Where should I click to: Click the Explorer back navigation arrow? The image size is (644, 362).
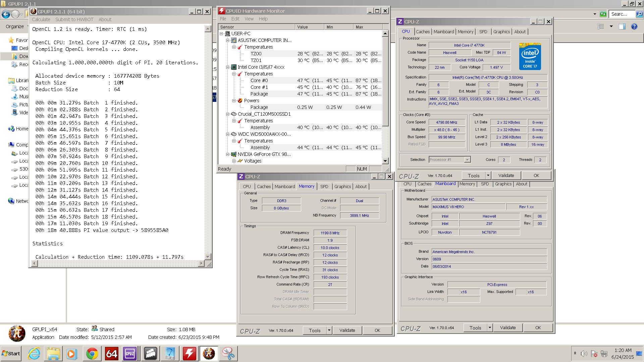(x=6, y=14)
